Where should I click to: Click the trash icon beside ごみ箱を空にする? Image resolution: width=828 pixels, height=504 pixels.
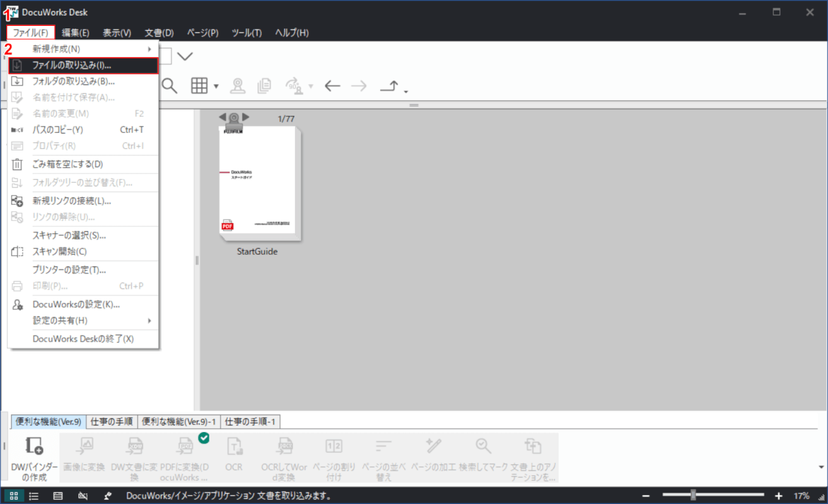click(x=18, y=164)
